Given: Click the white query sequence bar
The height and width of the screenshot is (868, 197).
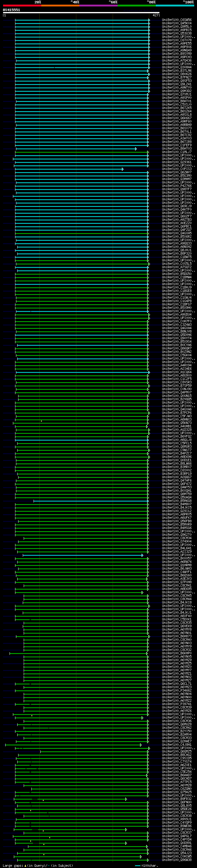Looking at the screenshot, I should click(81, 13).
